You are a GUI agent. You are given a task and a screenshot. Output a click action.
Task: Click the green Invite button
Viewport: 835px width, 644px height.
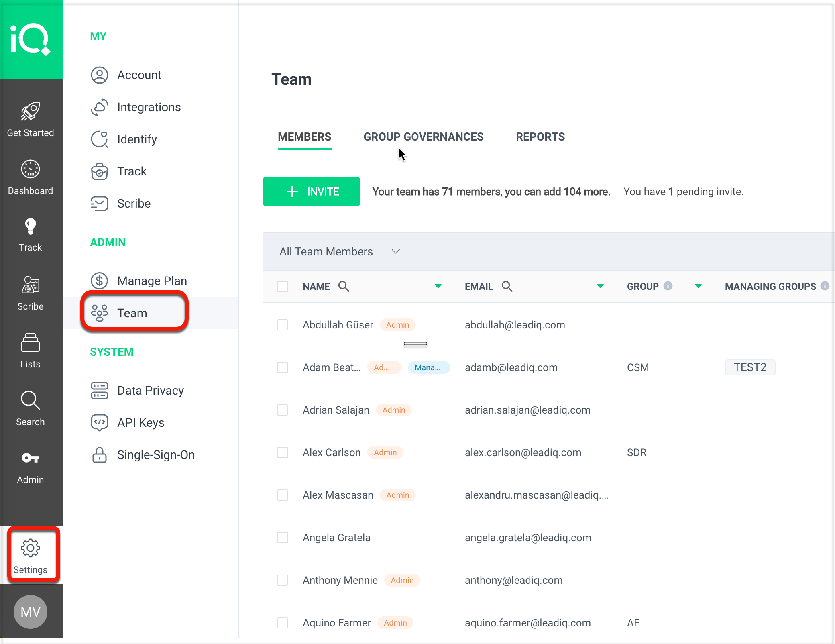point(312,192)
